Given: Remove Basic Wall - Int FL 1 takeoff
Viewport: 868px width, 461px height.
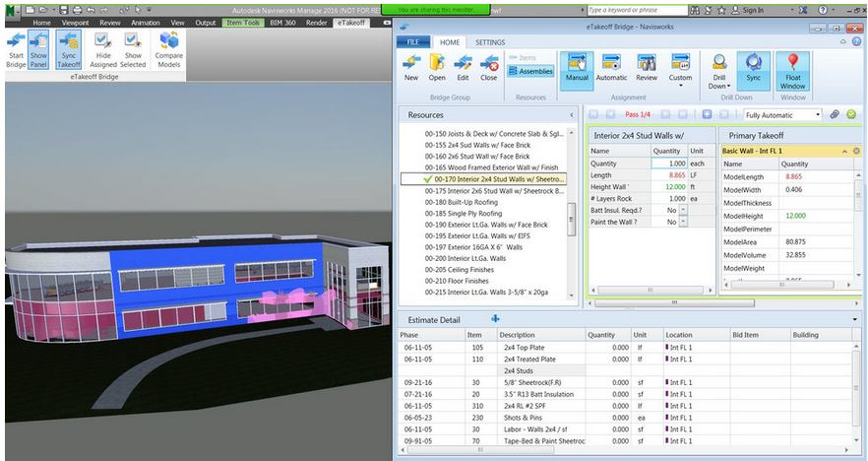Looking at the screenshot, I should coord(856,152).
